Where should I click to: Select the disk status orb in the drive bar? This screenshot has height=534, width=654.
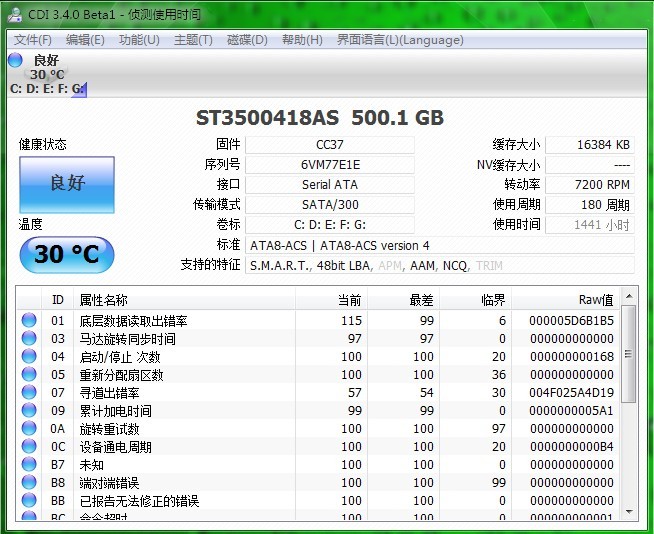(15, 61)
